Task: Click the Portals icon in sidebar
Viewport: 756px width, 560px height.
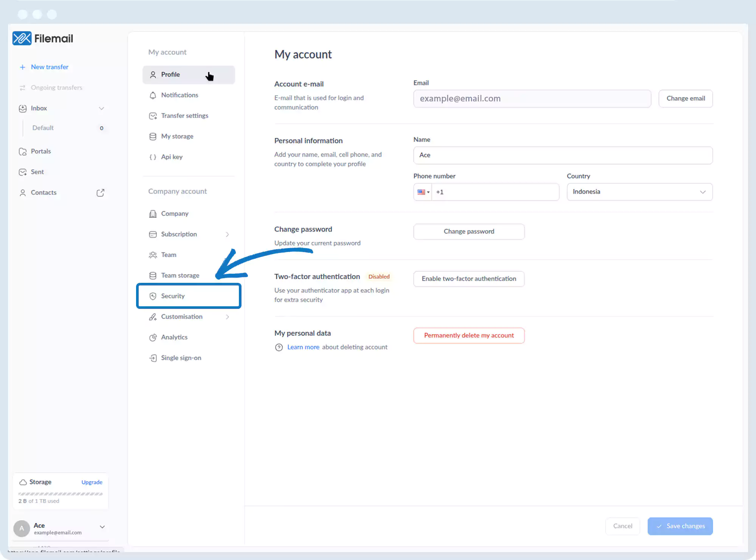Action: coord(23,152)
